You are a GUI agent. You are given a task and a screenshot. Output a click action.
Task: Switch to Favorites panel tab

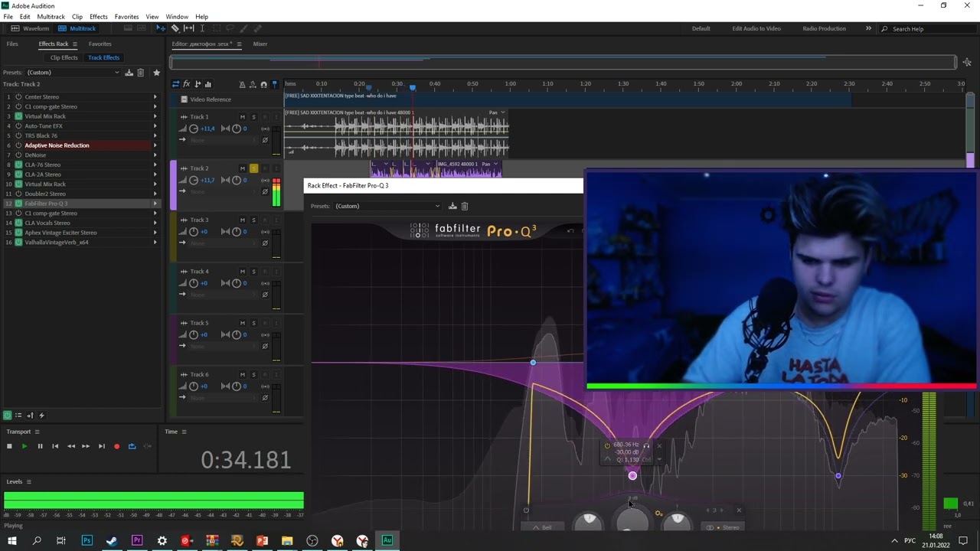click(x=100, y=44)
